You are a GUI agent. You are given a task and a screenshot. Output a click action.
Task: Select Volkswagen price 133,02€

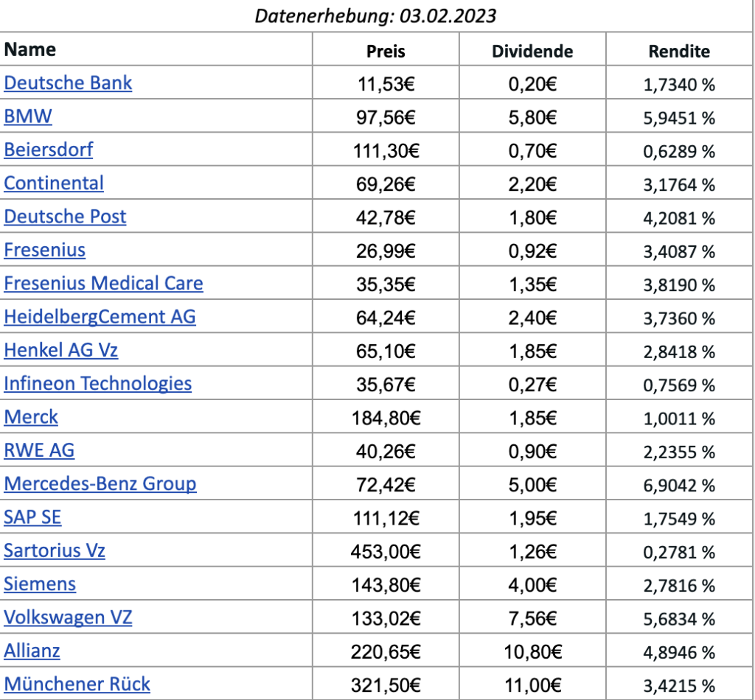click(x=386, y=619)
